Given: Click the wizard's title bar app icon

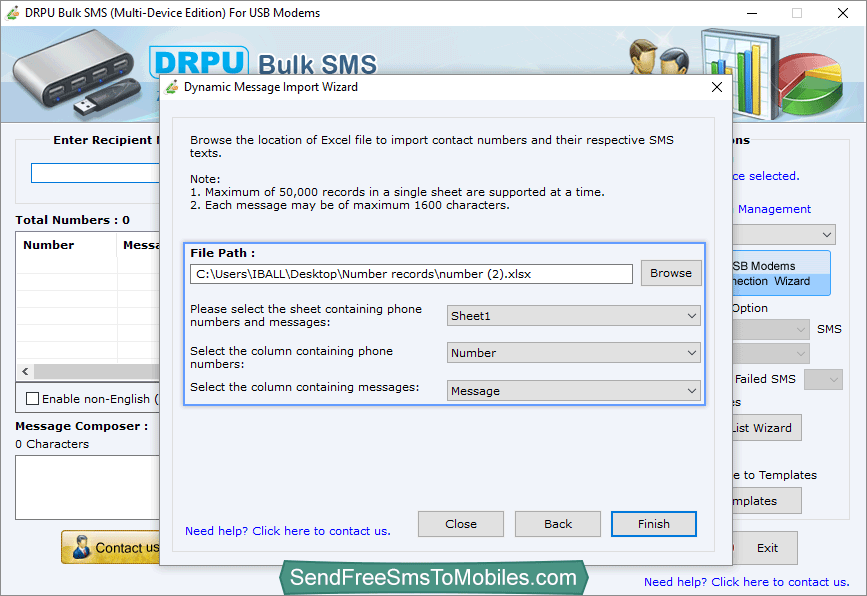Looking at the screenshot, I should [172, 87].
